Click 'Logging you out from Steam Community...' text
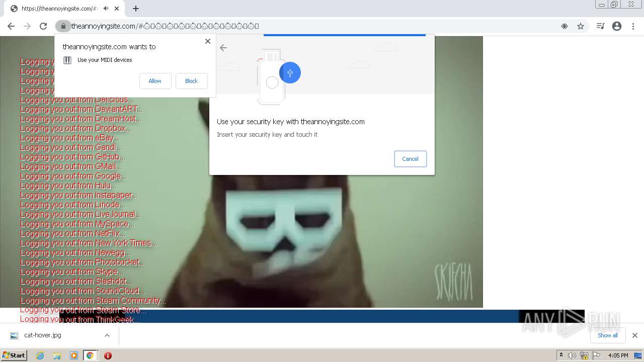The width and height of the screenshot is (644, 362). 93,301
